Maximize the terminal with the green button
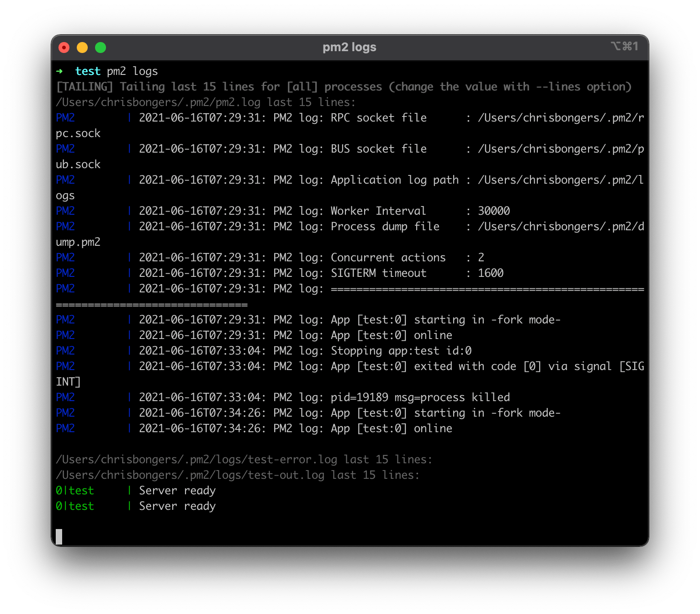700x614 pixels. [101, 48]
